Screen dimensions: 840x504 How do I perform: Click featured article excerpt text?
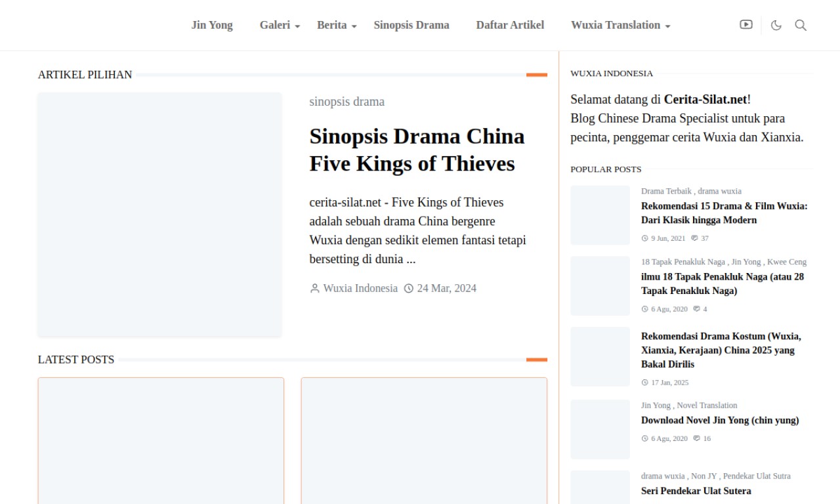pyautogui.click(x=417, y=230)
